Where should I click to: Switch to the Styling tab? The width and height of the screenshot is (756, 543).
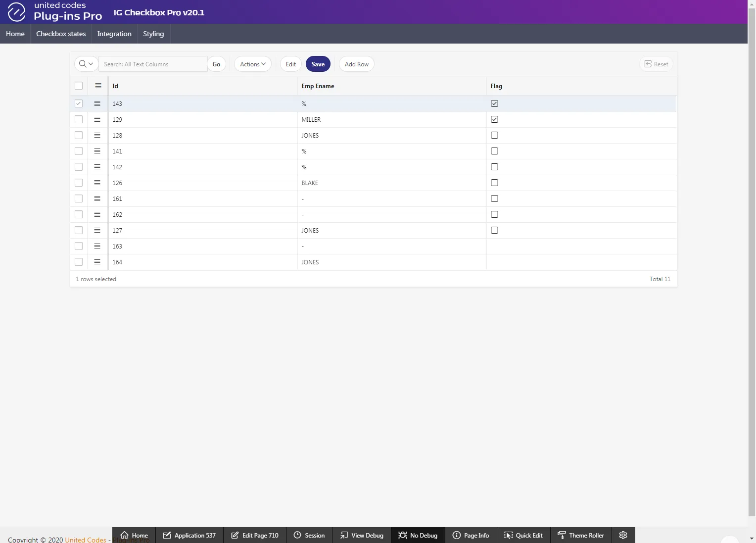pos(153,34)
